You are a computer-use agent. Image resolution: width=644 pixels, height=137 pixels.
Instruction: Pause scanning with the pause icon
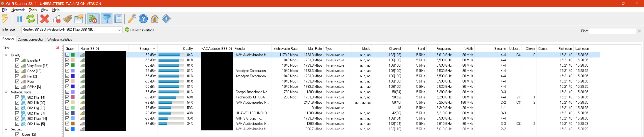[19, 19]
